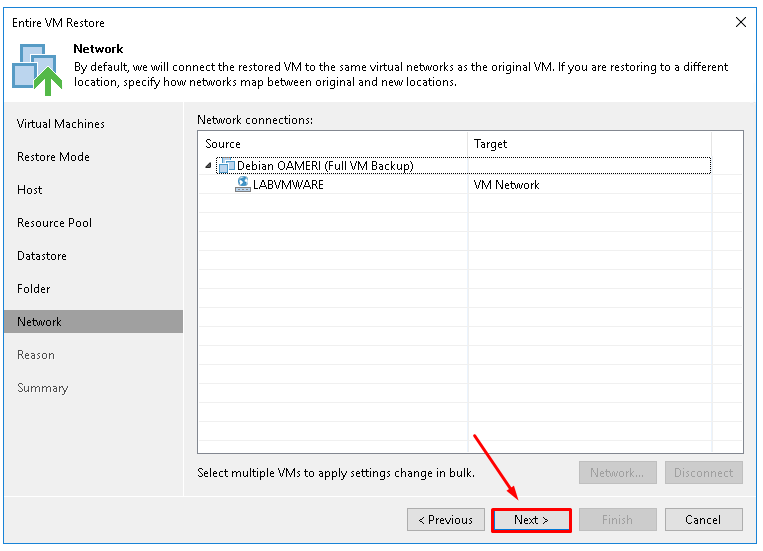Click the Disconnect button

tap(703, 473)
